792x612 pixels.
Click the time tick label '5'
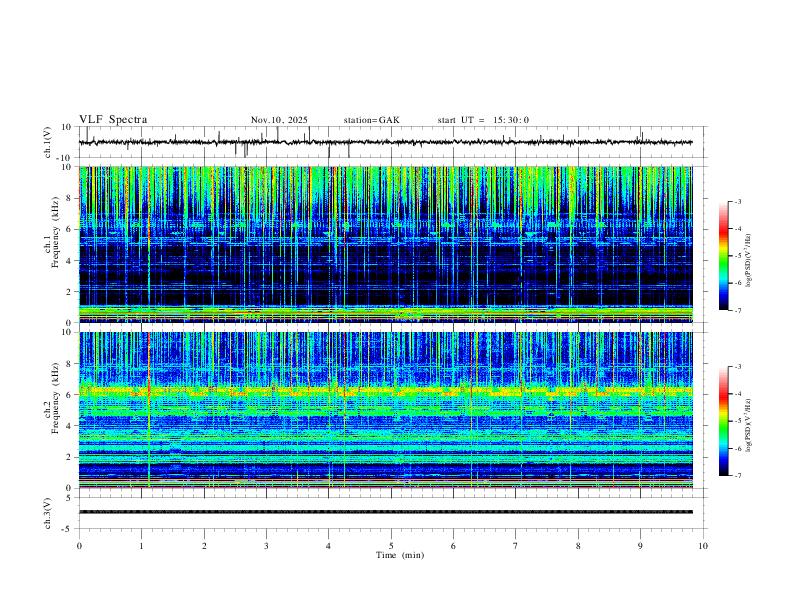pyautogui.click(x=391, y=546)
